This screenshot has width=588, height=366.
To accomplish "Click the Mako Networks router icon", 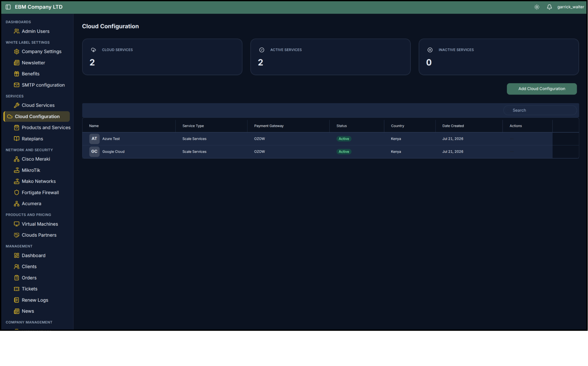I will (x=17, y=181).
